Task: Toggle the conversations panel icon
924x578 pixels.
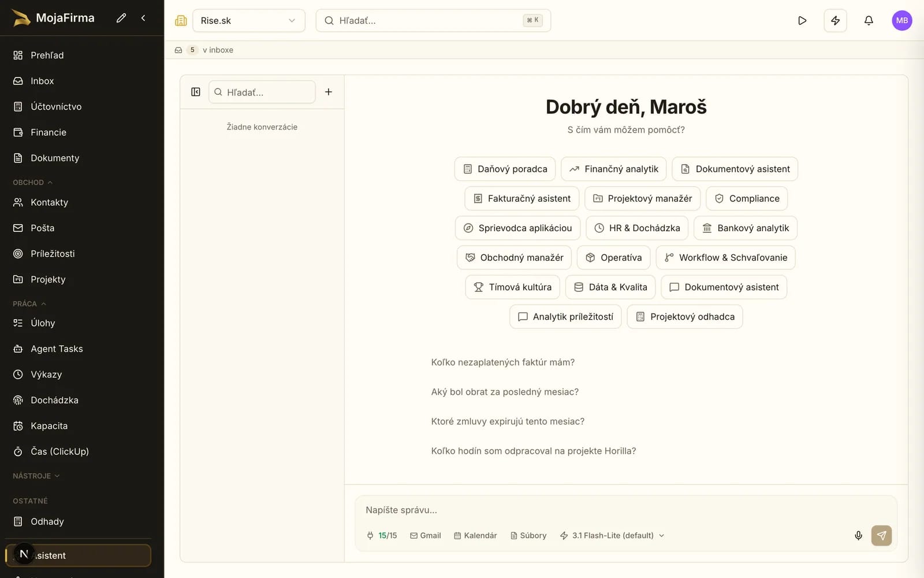Action: point(196,92)
